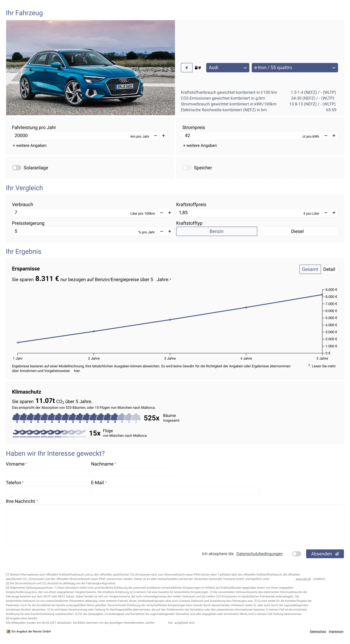Click the Vorname input field

pos(47,472)
